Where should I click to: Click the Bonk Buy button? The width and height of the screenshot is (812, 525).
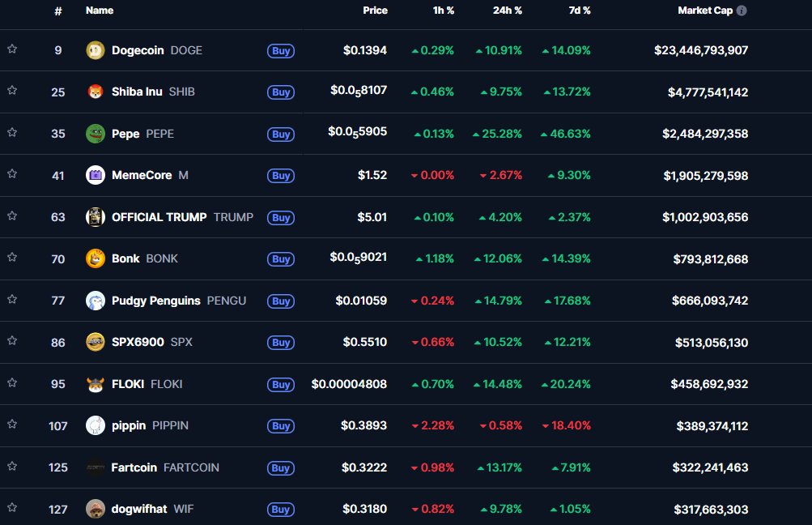pos(281,259)
